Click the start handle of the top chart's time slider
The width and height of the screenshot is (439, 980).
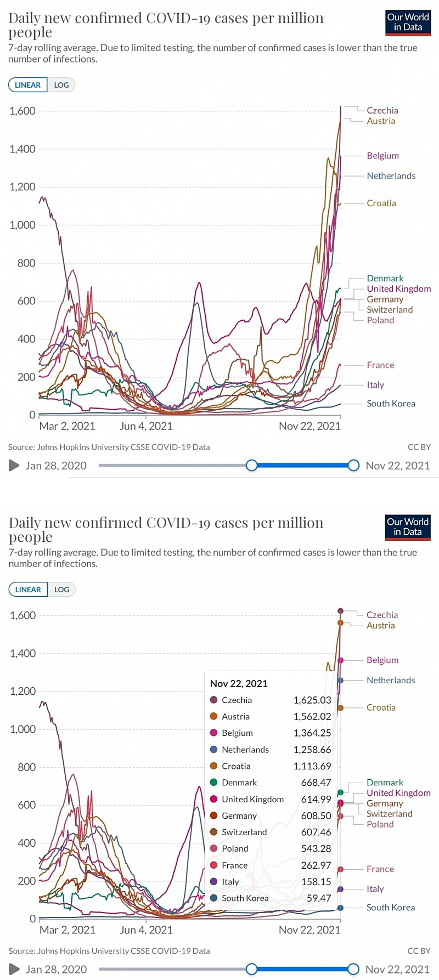coord(251,466)
